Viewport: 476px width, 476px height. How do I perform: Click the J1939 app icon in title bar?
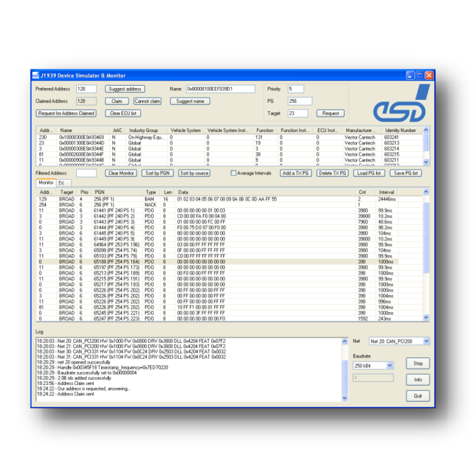36,76
